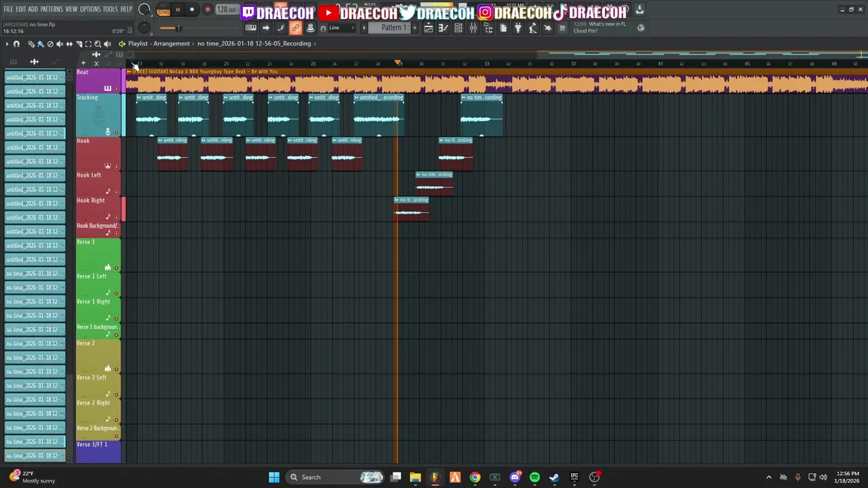Click the stop playback button

pyautogui.click(x=192, y=10)
